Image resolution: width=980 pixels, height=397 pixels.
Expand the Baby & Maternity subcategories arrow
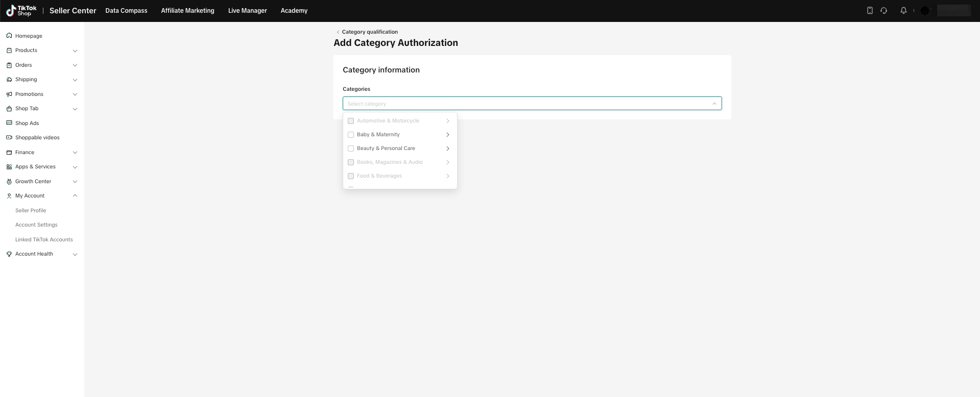447,135
